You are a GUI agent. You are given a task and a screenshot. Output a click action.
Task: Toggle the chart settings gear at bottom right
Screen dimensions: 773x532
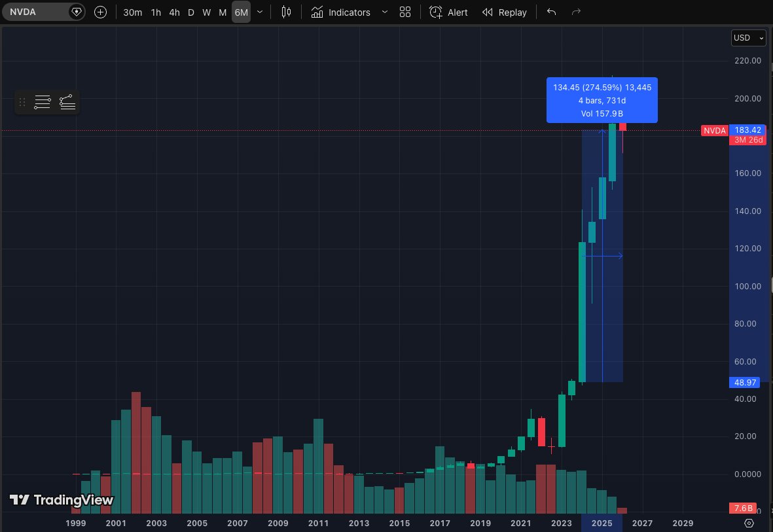click(x=749, y=523)
